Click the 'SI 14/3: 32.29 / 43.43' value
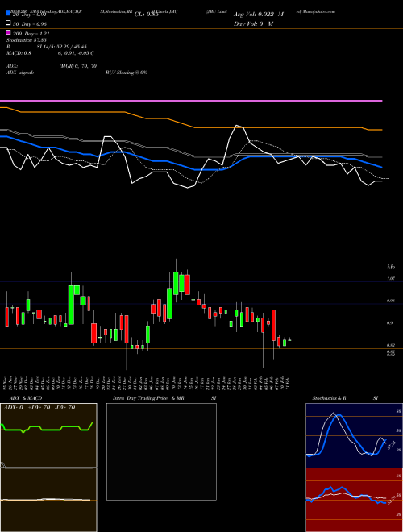The width and height of the screenshot is (403, 532). pos(61,47)
